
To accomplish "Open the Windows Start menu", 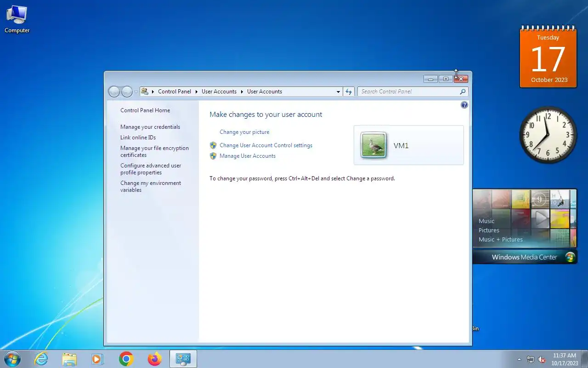I will [x=12, y=359].
